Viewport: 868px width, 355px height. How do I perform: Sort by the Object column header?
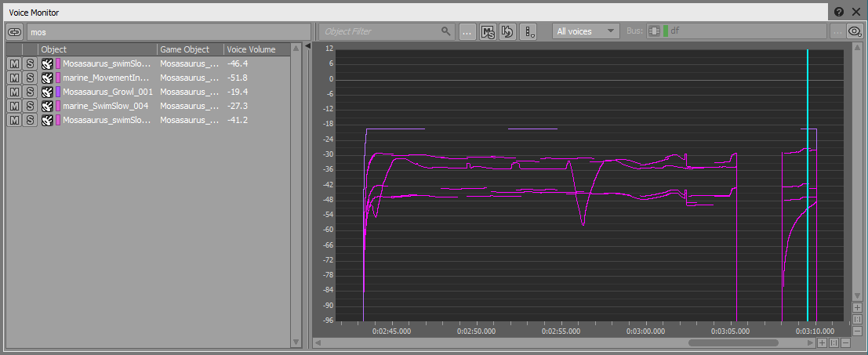coord(98,50)
